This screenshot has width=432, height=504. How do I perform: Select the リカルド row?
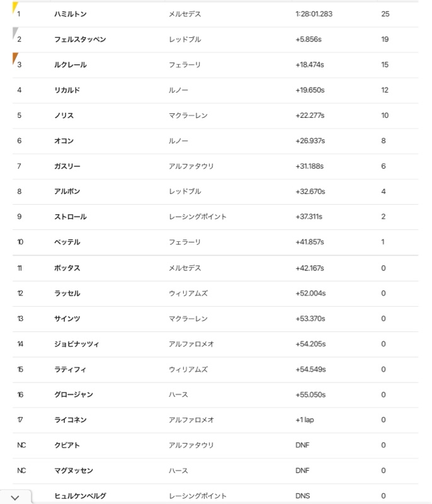(215, 90)
